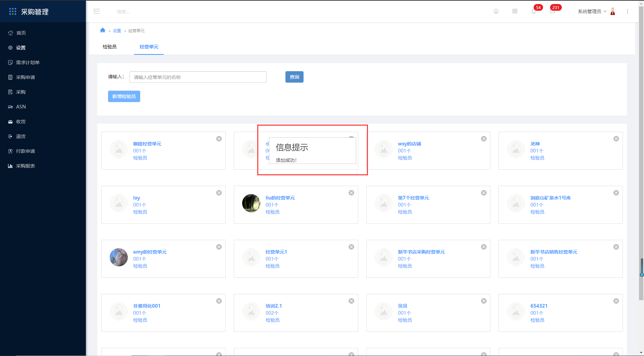Click the user avatar icon

click(x=613, y=11)
